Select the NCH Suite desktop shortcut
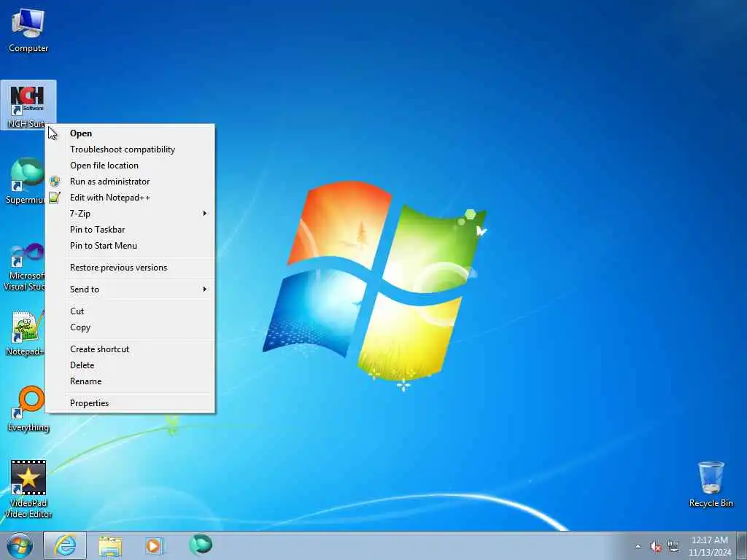 [28, 105]
